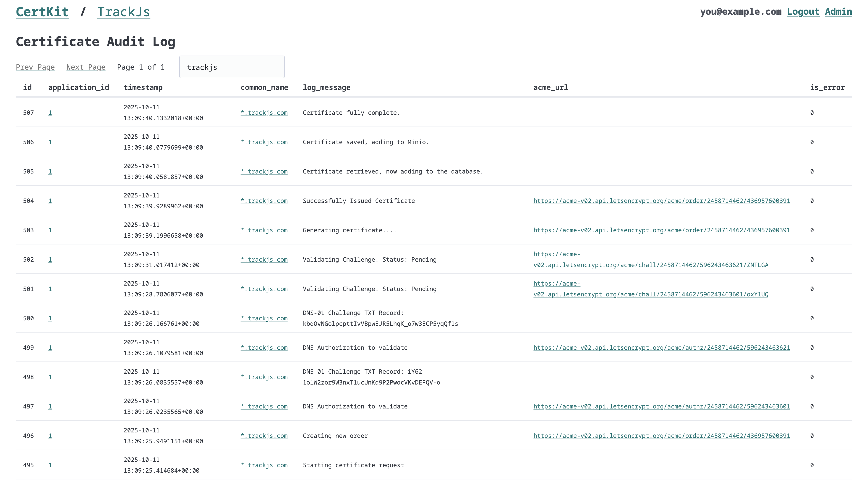The image size is (868, 488).
Task: Open application 1 link in row 507
Action: coord(50,113)
